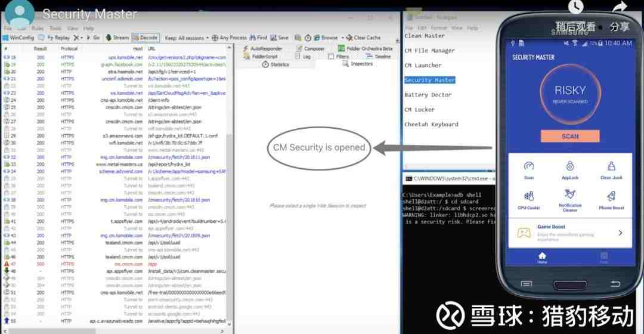Save sessions with the Save button
644x334 pixels.
point(279,38)
